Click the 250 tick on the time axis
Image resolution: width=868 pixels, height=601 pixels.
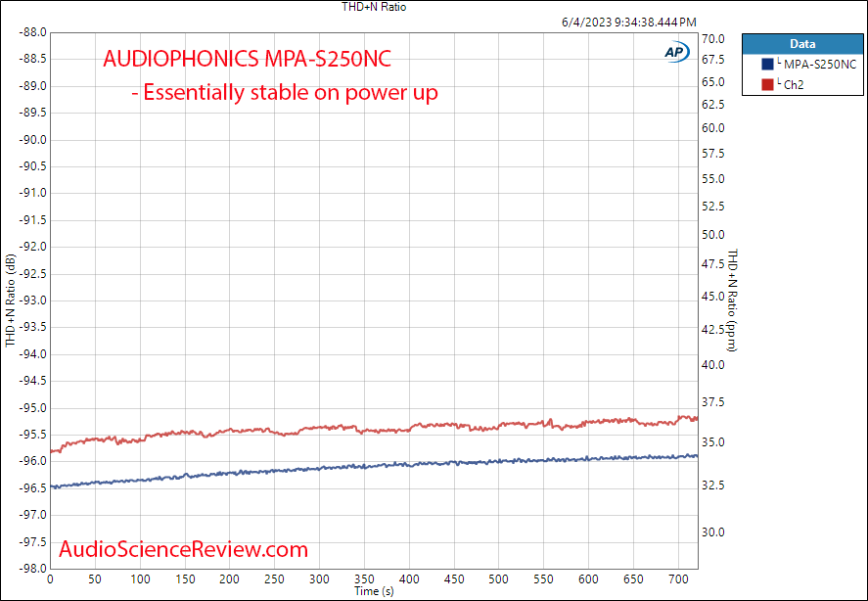(275, 579)
